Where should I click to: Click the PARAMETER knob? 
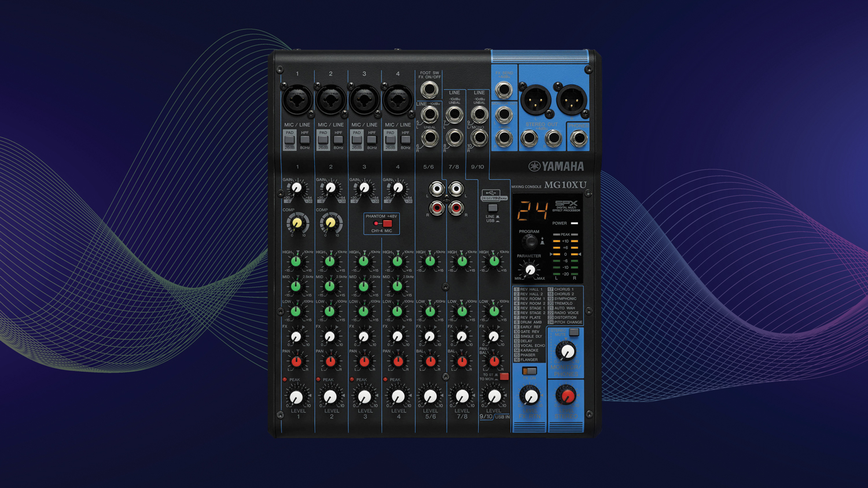click(x=529, y=269)
